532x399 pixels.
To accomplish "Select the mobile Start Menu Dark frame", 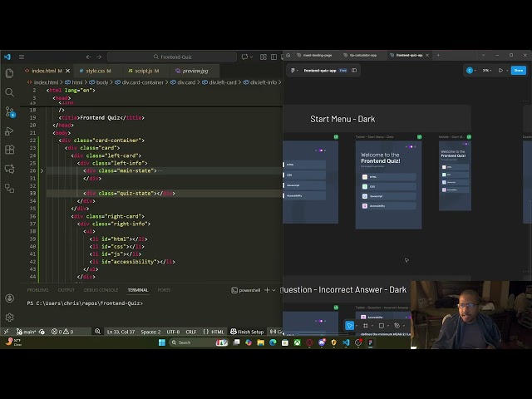I will (455, 175).
